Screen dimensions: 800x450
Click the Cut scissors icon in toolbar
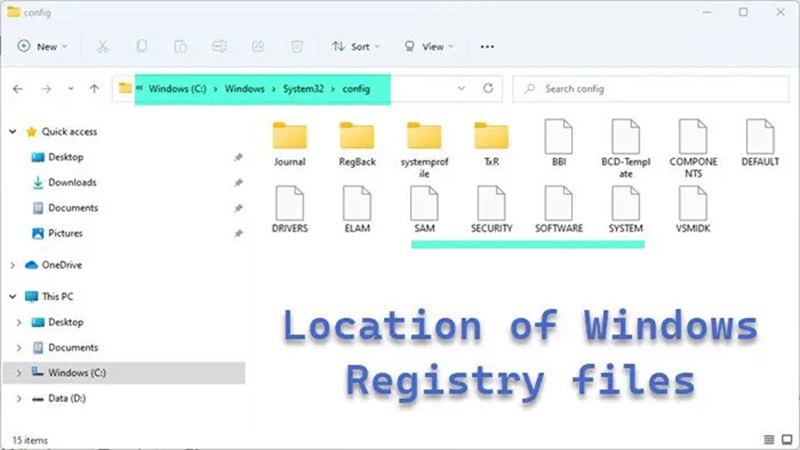103,46
